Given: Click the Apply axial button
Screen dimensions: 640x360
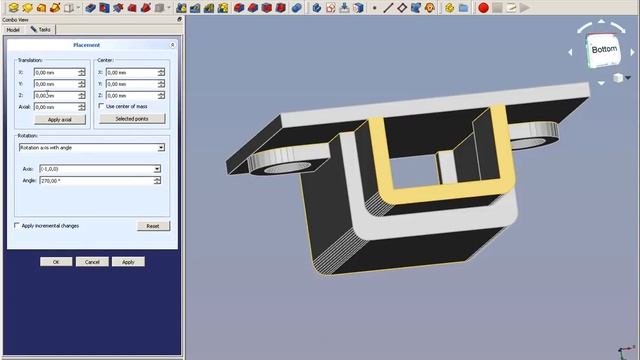Looking at the screenshot, I should point(60,120).
